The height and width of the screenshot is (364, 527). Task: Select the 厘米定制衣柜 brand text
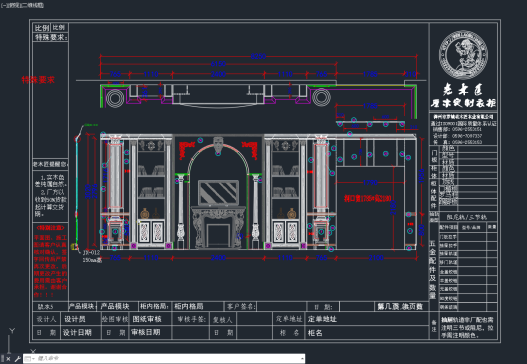463,103
